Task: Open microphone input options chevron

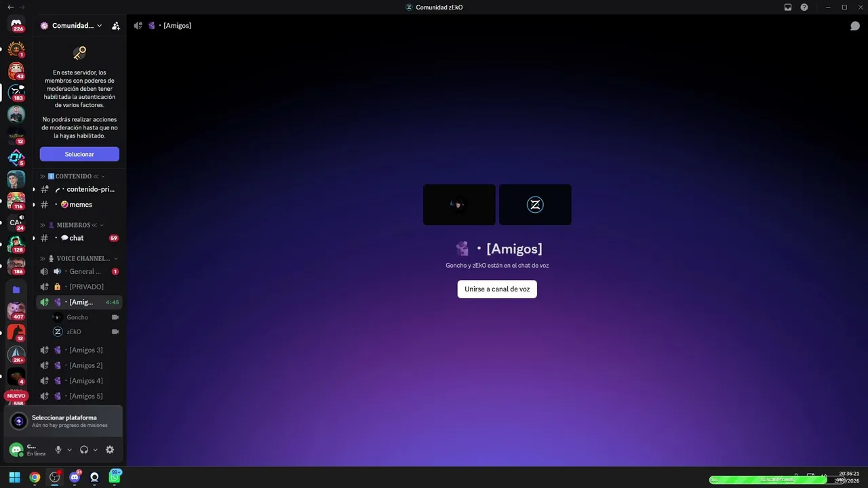Action: click(x=69, y=449)
